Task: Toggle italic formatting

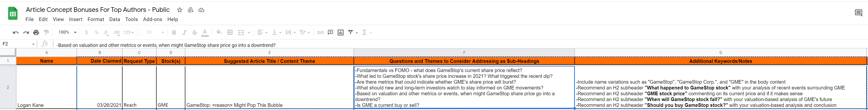Action: tap(184, 32)
